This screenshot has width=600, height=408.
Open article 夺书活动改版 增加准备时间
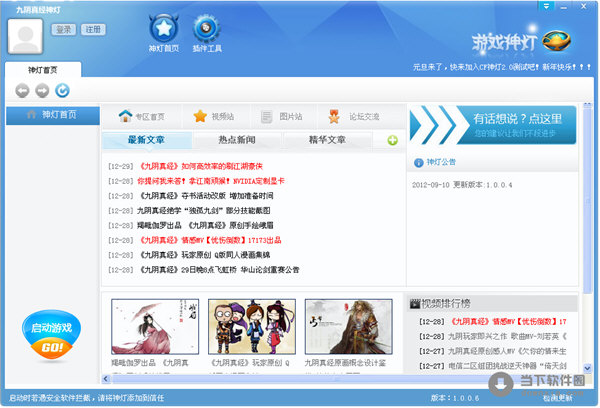click(x=205, y=196)
